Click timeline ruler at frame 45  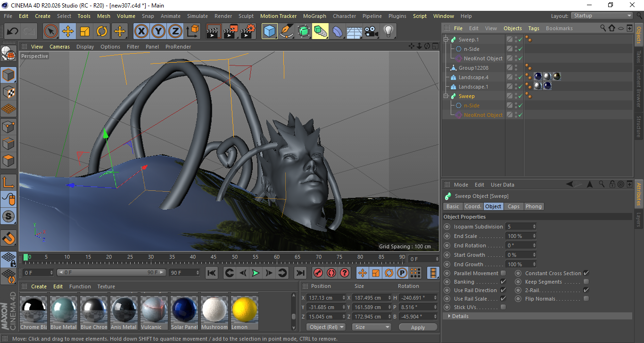[214, 257]
